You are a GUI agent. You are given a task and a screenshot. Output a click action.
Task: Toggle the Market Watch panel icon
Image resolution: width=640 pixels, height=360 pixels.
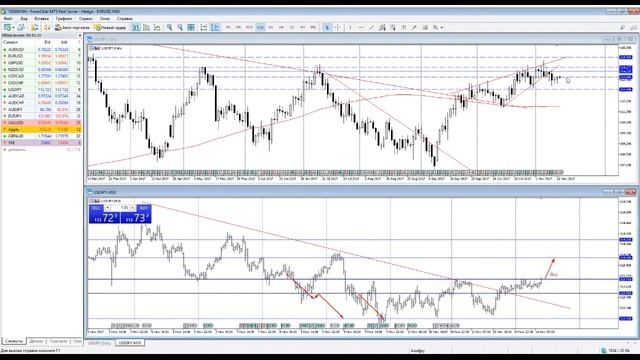click(35, 27)
